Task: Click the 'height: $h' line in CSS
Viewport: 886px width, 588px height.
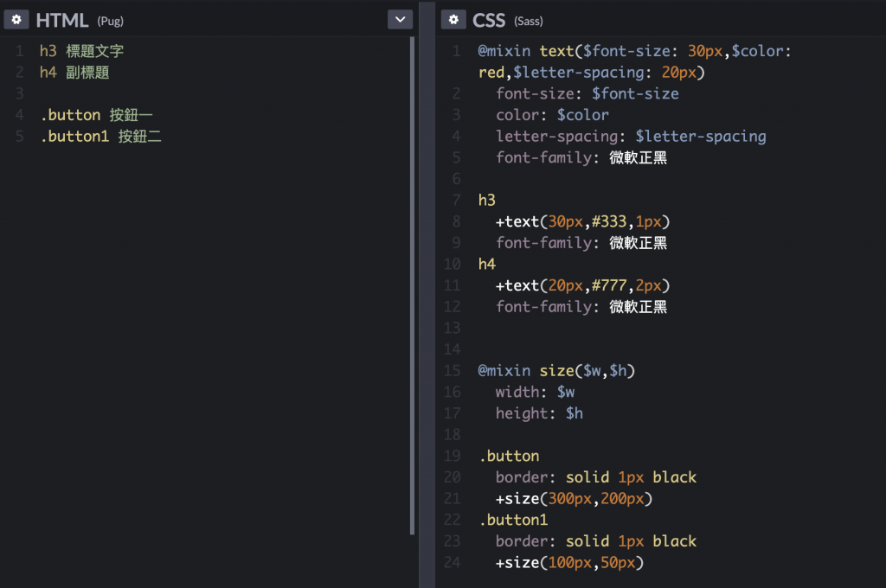Action: point(539,413)
